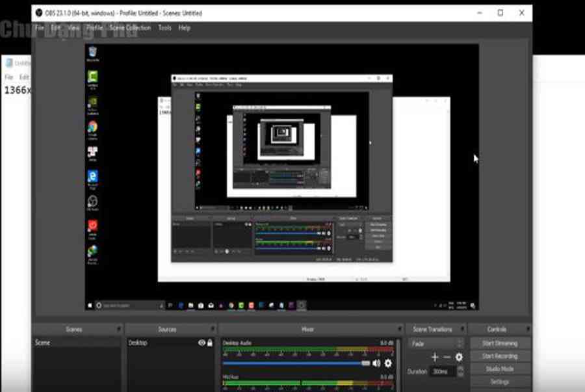Click Start Recording button
The width and height of the screenshot is (585, 392).
tap(499, 356)
